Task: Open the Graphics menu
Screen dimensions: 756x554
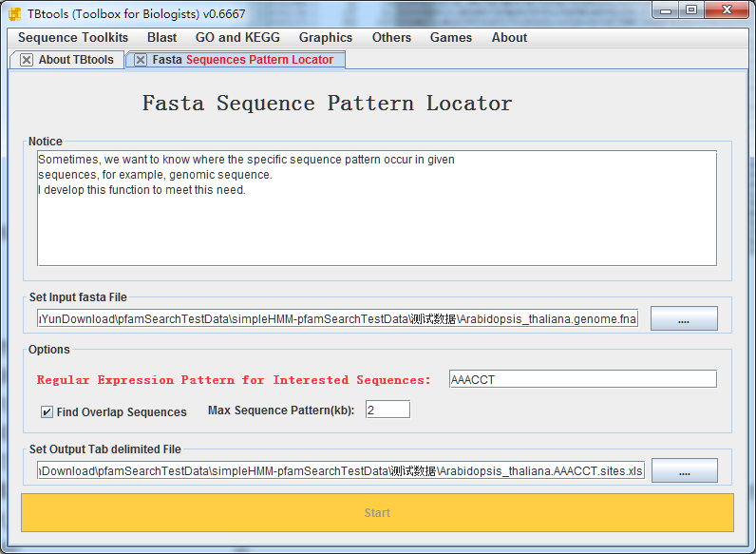Action: pyautogui.click(x=326, y=38)
